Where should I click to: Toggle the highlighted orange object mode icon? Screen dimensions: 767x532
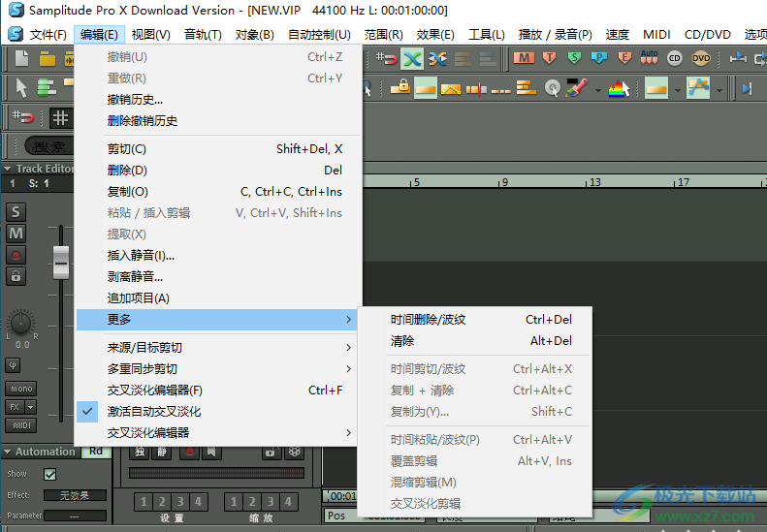point(425,88)
